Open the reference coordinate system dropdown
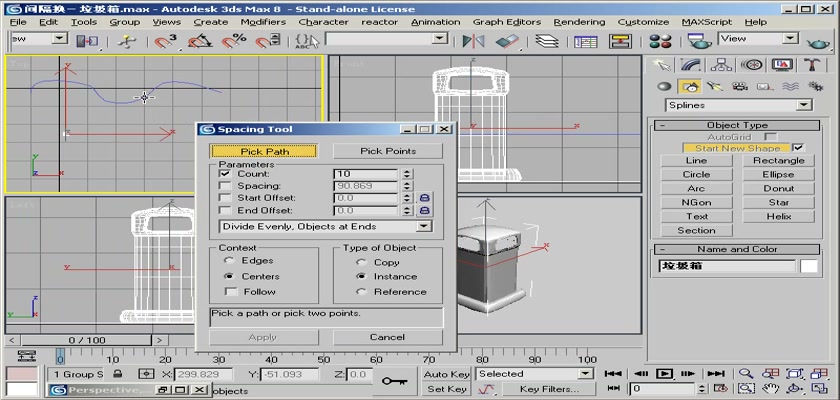 coord(39,39)
